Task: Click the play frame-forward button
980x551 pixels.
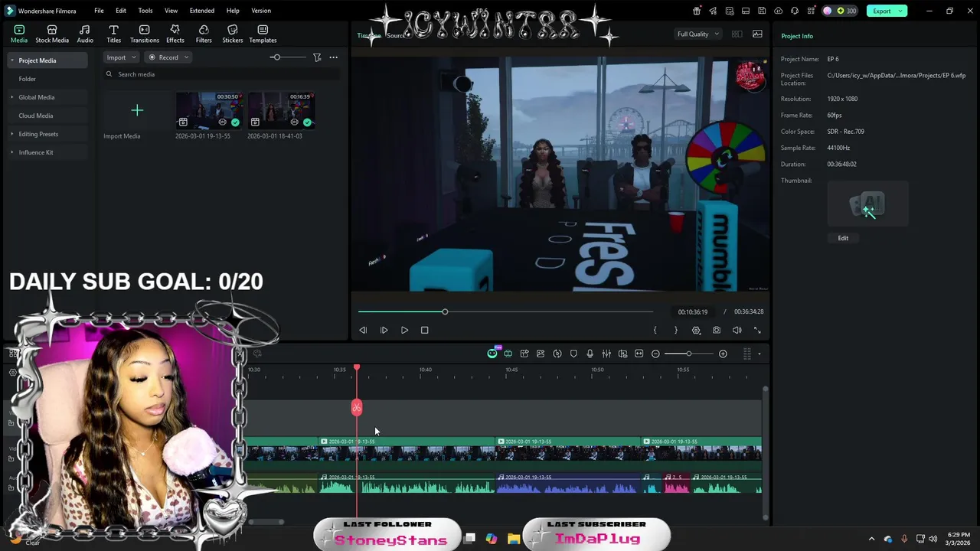Action: tap(384, 330)
